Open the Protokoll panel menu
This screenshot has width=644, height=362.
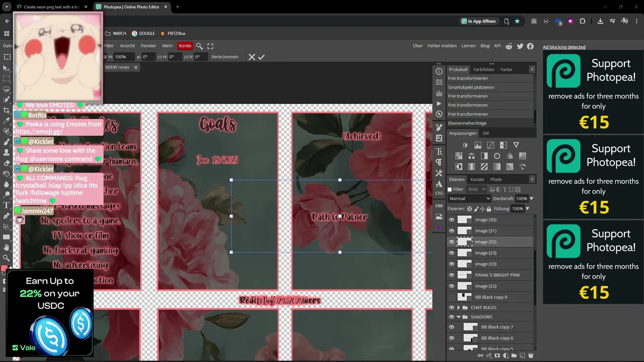(532, 69)
